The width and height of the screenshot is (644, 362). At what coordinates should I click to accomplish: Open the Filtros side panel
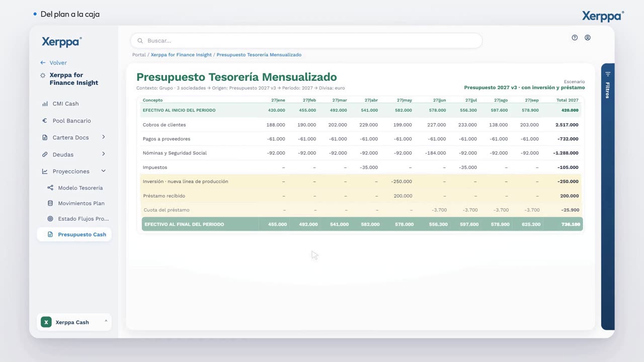click(x=608, y=196)
